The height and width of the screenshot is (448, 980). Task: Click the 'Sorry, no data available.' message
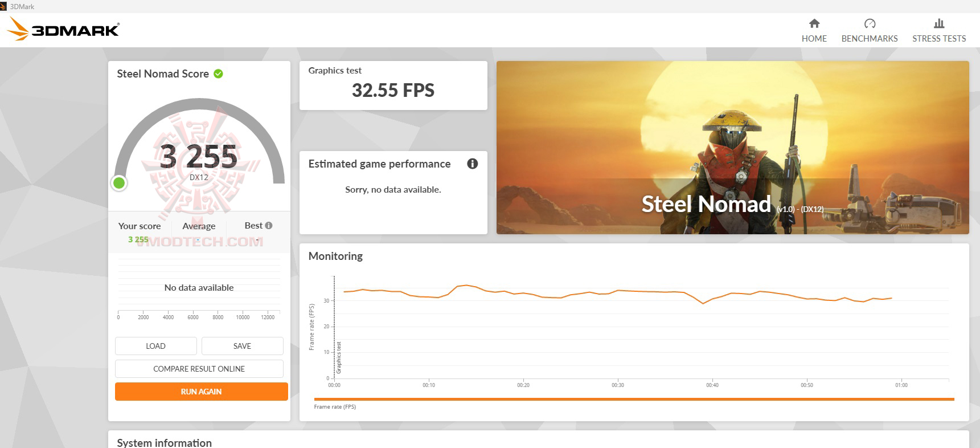coord(393,189)
